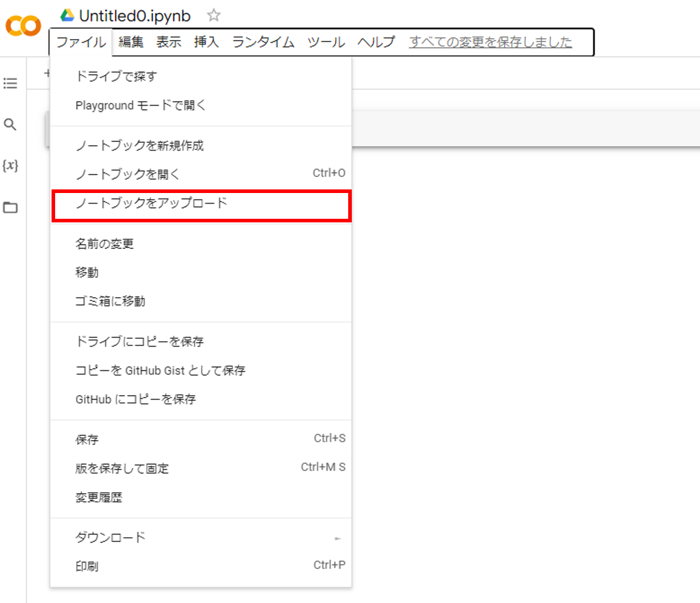Click すべての変更を保存しました link
Image resolution: width=700 pixels, height=603 pixels.
490,42
